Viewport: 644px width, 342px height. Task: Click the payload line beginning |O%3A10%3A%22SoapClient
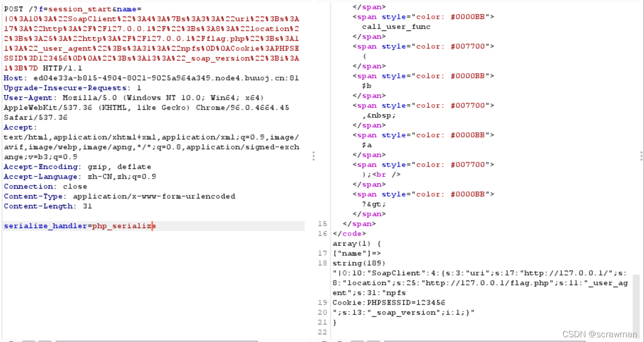152,19
